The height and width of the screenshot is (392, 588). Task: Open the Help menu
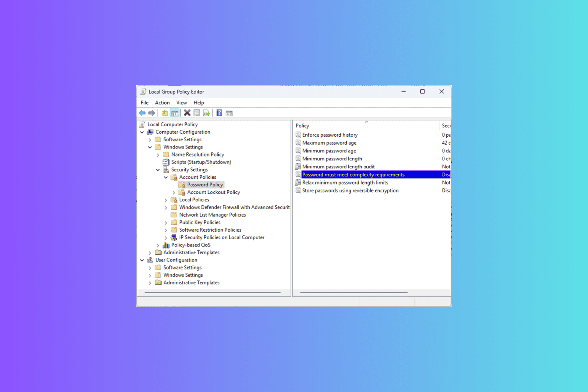[199, 103]
